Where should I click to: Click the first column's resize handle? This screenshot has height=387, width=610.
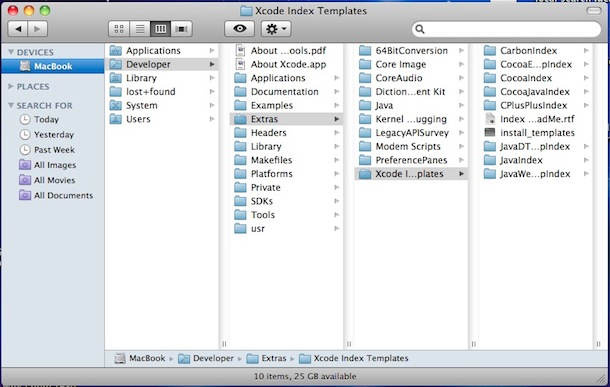coord(224,344)
